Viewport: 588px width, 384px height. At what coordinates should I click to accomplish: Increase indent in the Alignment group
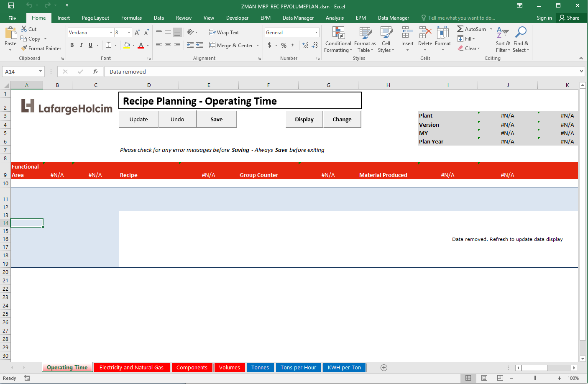pyautogui.click(x=199, y=45)
